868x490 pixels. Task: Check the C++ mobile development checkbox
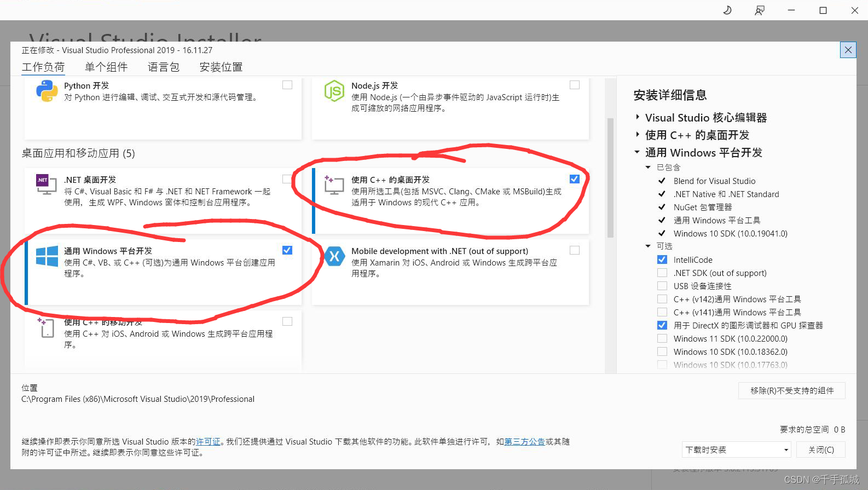287,321
